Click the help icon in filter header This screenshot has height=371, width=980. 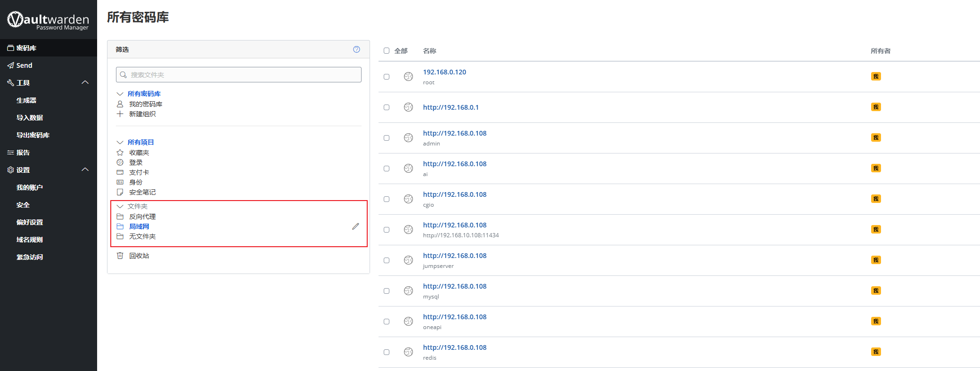356,49
